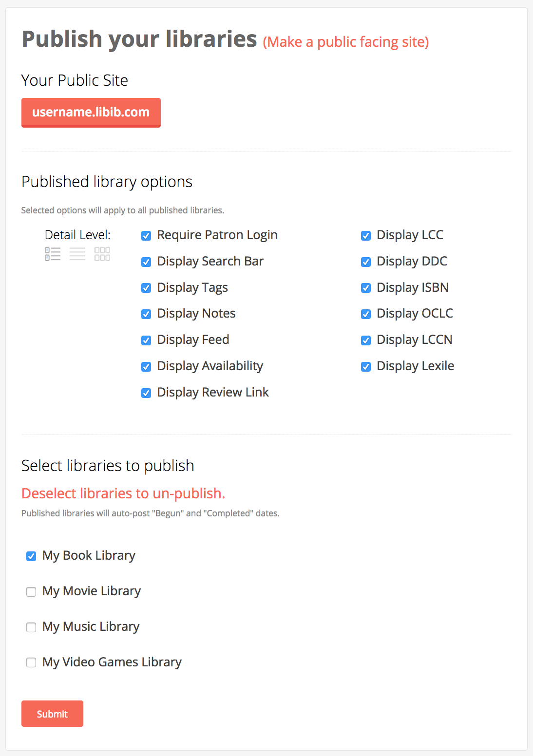Uncheck Display OCLC
Image resolution: width=533 pixels, height=756 pixels.
pos(366,314)
